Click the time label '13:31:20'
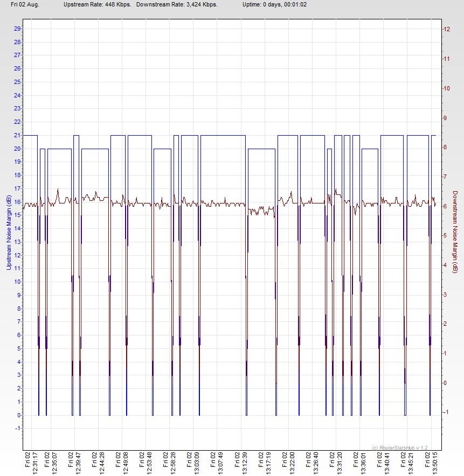 340,463
